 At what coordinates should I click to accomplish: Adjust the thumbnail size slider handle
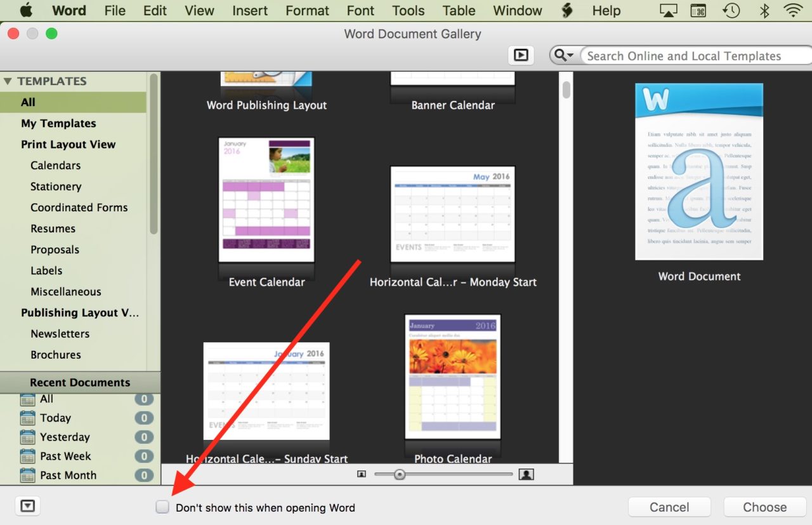399,474
